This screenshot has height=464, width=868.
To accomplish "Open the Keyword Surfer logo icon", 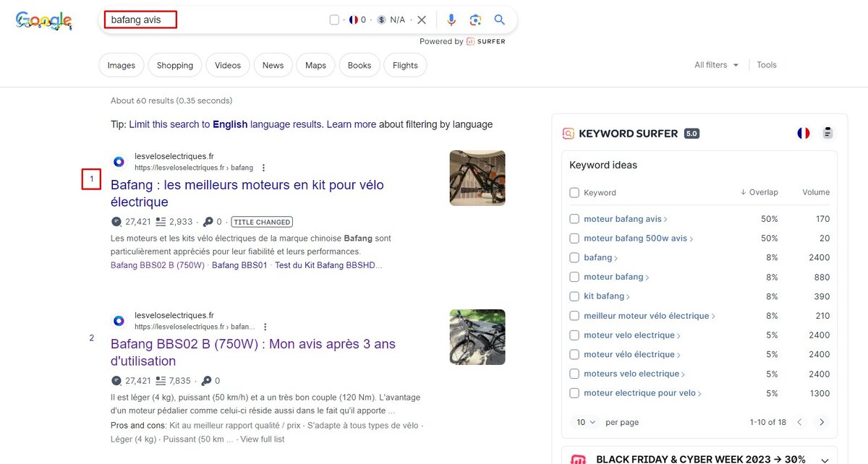I will (569, 134).
